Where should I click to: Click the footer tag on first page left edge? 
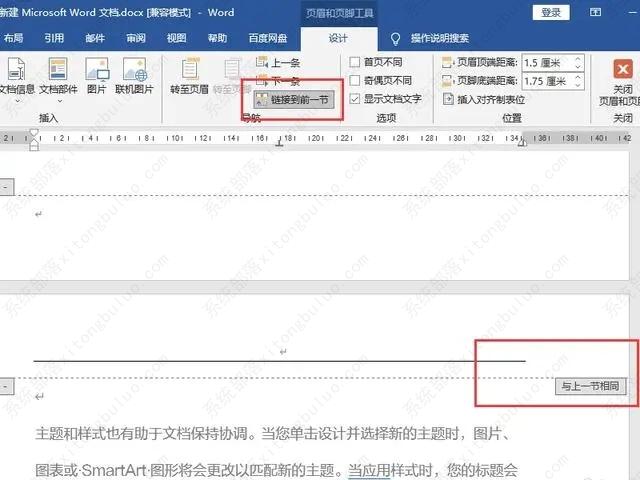6,187
